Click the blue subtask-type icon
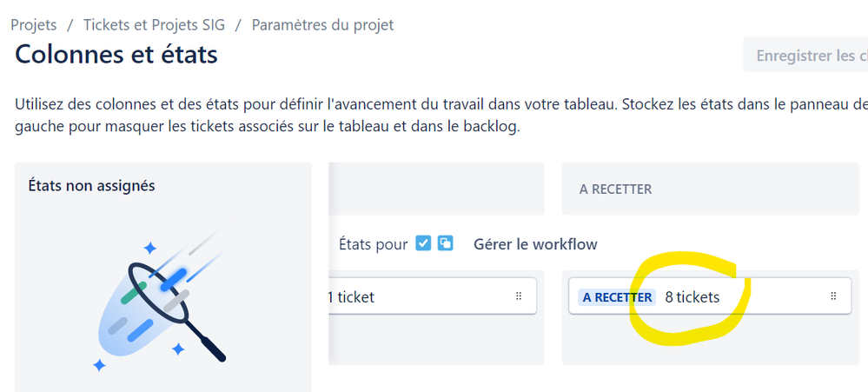This screenshot has height=392, width=868. pyautogui.click(x=445, y=243)
